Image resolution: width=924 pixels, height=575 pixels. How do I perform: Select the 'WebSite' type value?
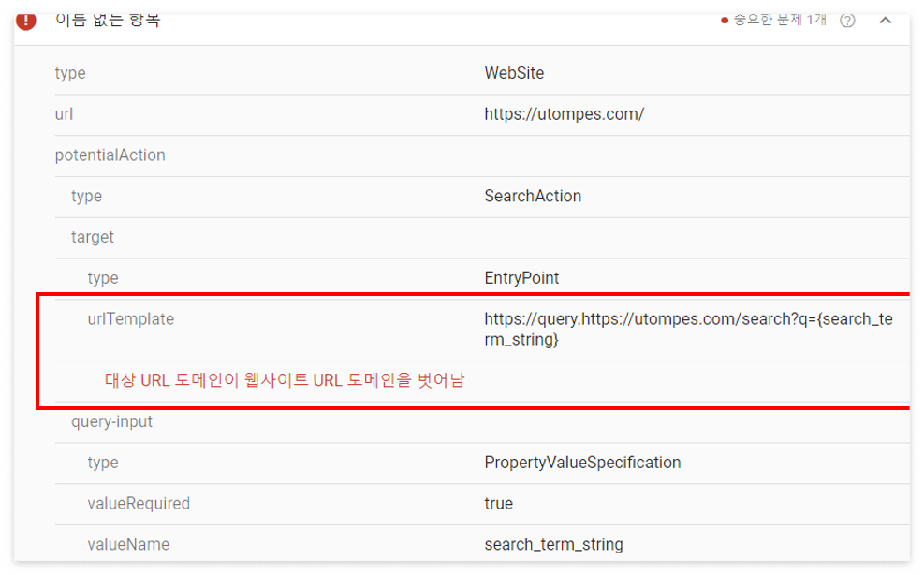514,73
